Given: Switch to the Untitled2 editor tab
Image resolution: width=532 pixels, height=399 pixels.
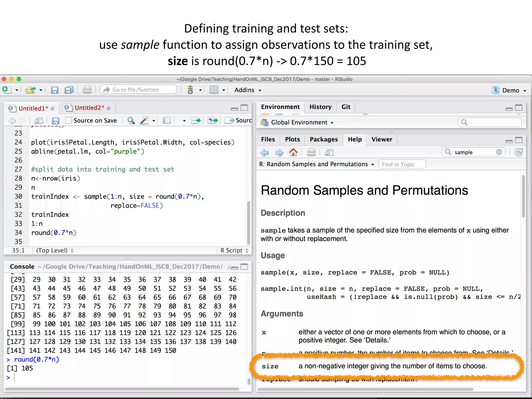Looking at the screenshot, I should 89,108.
